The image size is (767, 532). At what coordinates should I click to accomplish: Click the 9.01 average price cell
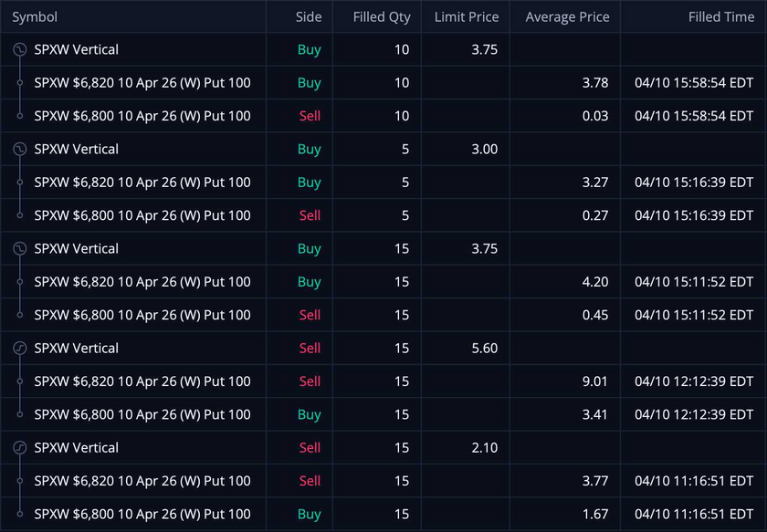pos(594,381)
